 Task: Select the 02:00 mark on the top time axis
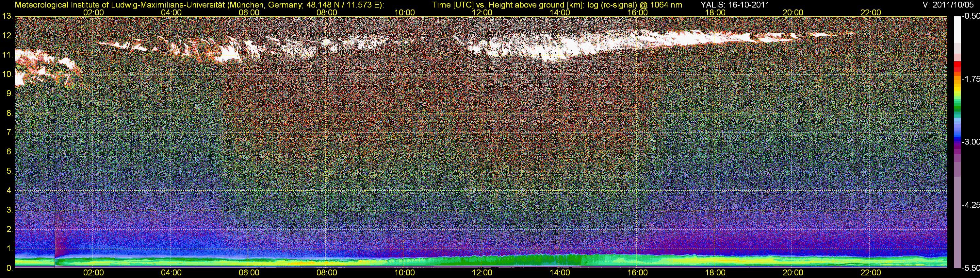93,12
